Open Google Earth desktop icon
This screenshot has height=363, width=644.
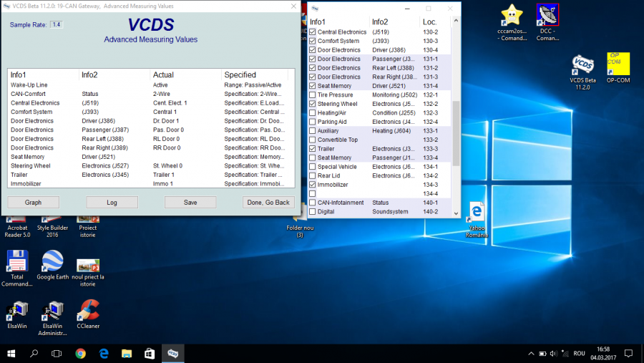(52, 261)
